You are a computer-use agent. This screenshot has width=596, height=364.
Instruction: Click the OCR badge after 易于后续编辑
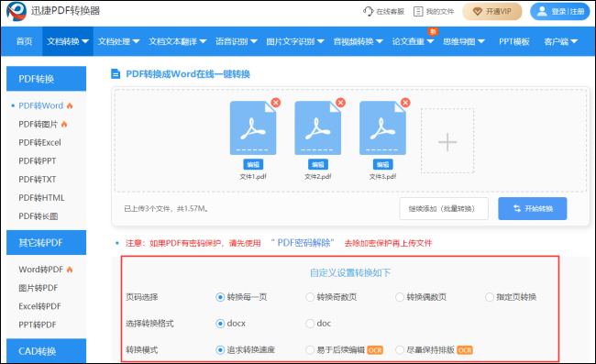tap(375, 350)
